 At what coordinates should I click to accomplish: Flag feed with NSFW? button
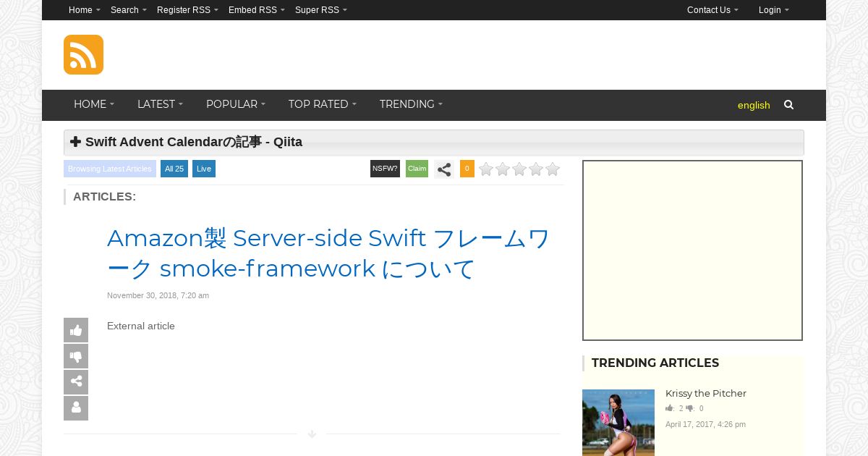click(385, 169)
